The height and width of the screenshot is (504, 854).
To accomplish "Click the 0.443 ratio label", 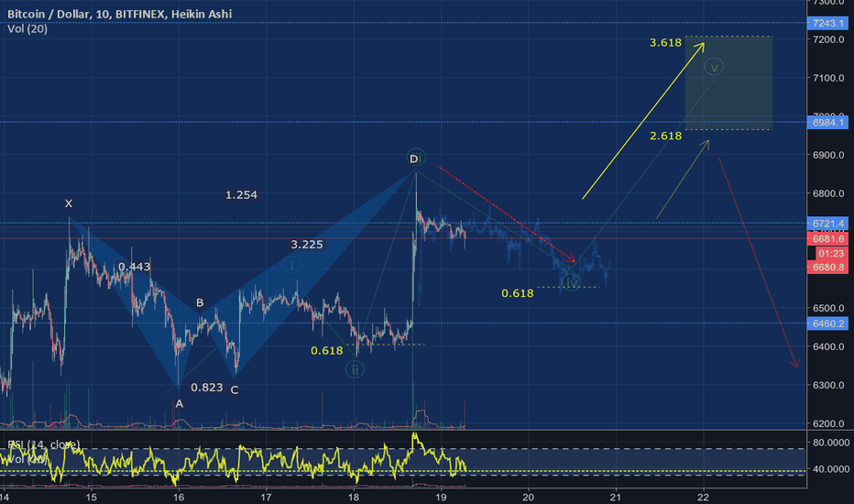I will (x=134, y=267).
